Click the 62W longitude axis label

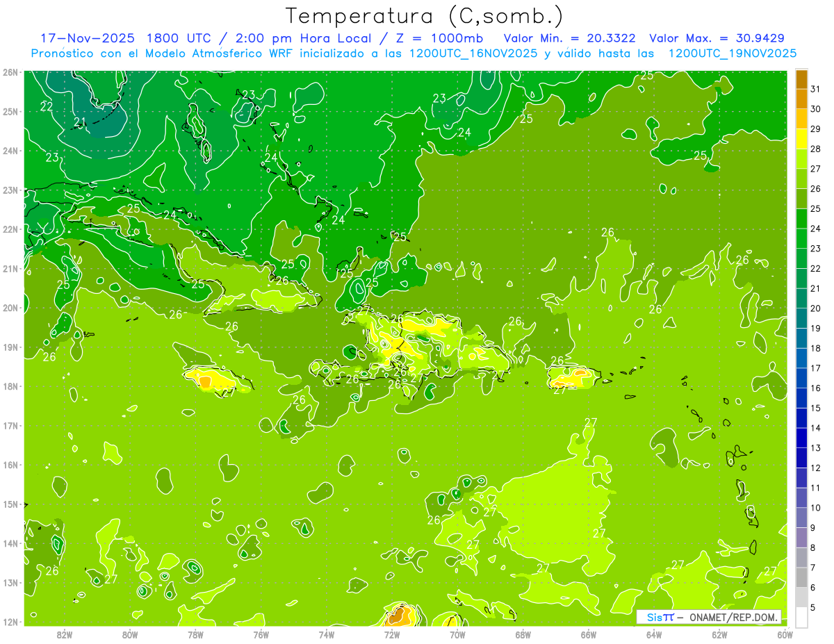point(719,634)
